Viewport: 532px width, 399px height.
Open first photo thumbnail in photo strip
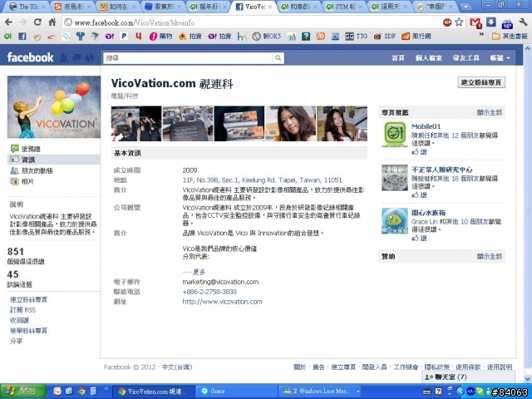pos(136,124)
